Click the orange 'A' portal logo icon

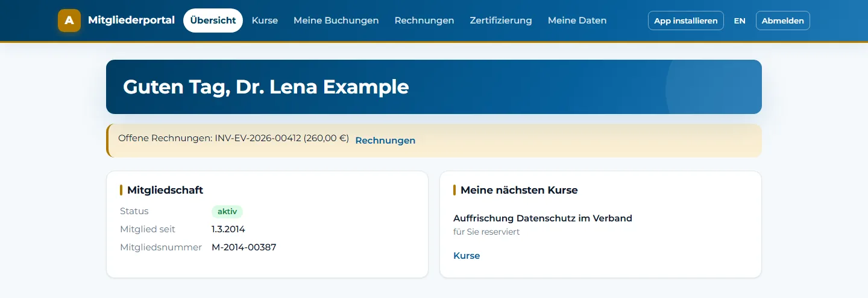pos(69,21)
